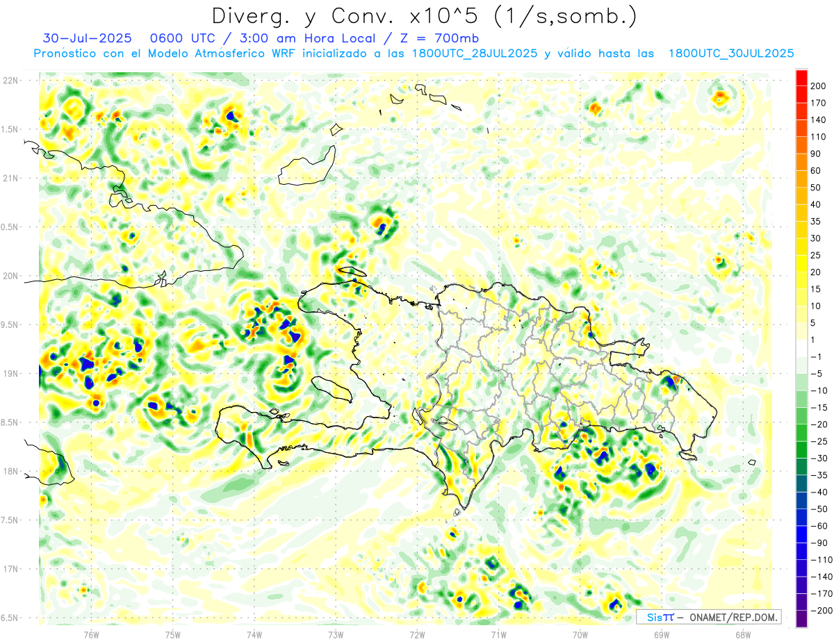Click the '68W' longitude axis label
The height and width of the screenshot is (644, 834).
tap(742, 634)
